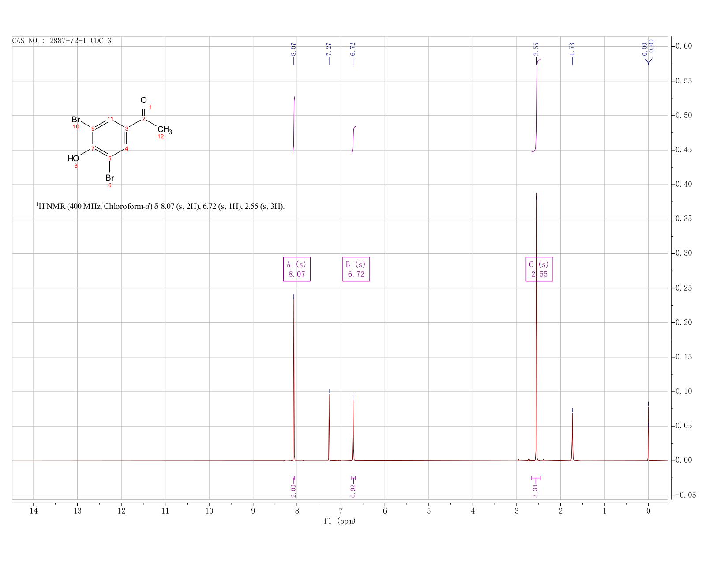Click the CH3 group in the structure
Image resolution: width=728 pixels, height=563 pixels.
pos(165,130)
